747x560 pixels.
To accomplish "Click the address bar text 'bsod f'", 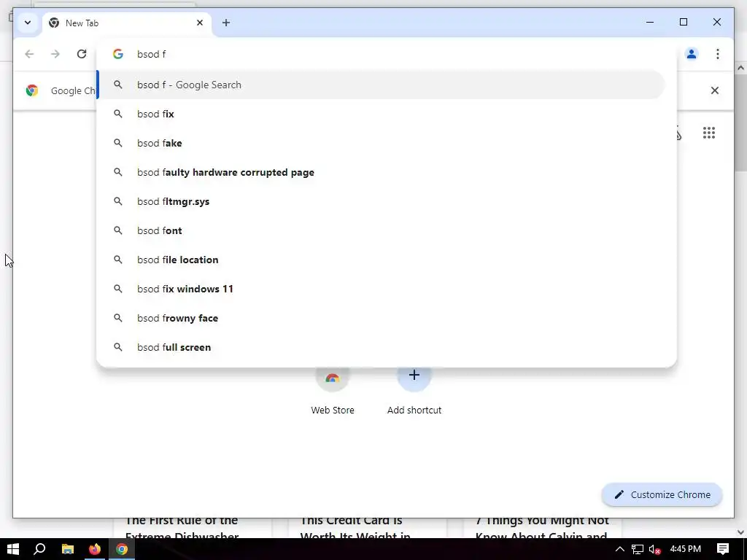I will pyautogui.click(x=152, y=54).
